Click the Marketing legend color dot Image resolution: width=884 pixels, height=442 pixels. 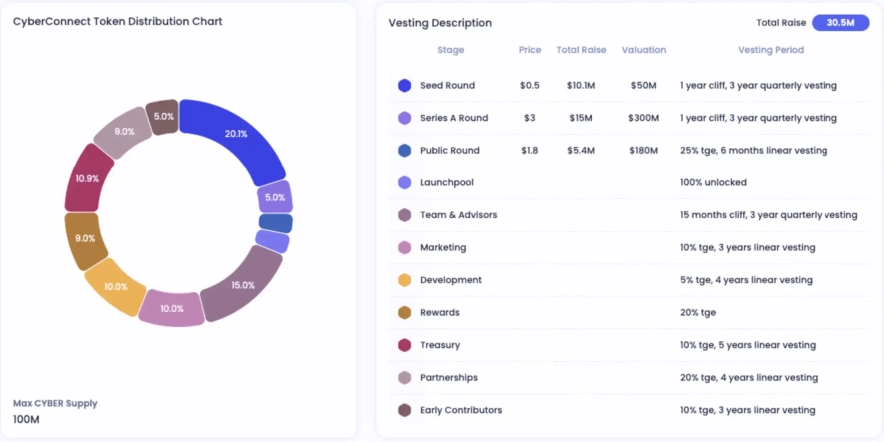coord(404,248)
